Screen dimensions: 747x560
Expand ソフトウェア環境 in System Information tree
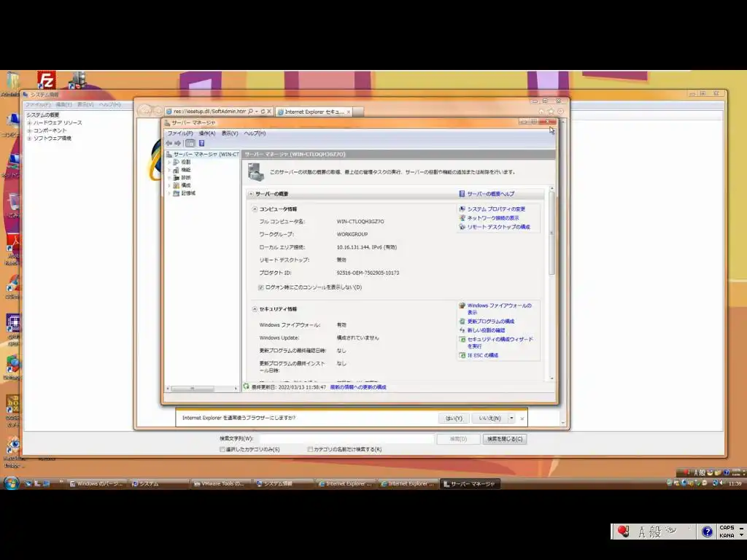coord(29,139)
